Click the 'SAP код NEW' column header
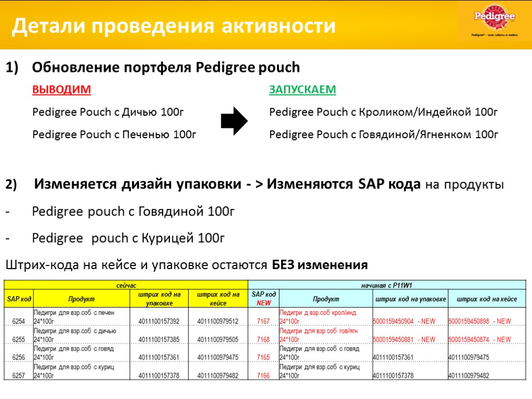This screenshot has width=532, height=399. 263,299
